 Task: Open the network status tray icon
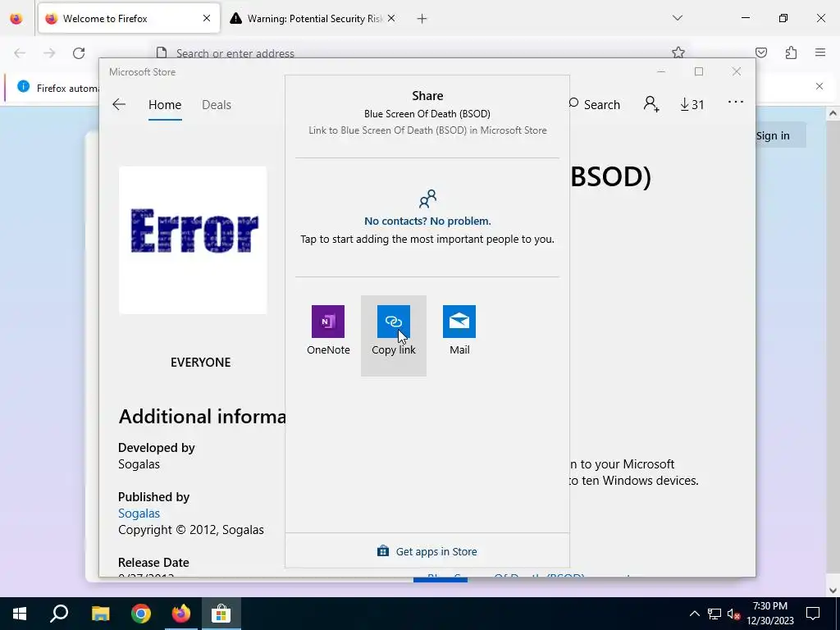pyautogui.click(x=714, y=614)
